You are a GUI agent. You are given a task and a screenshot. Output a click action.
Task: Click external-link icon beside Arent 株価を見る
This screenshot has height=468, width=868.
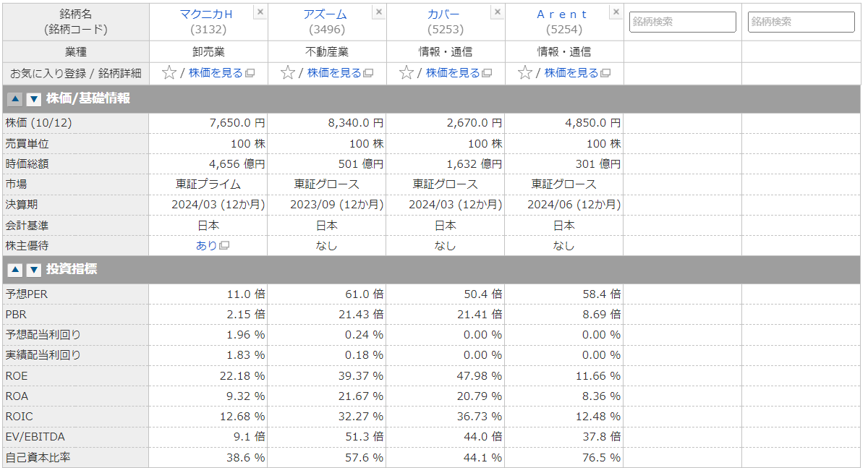click(x=605, y=73)
